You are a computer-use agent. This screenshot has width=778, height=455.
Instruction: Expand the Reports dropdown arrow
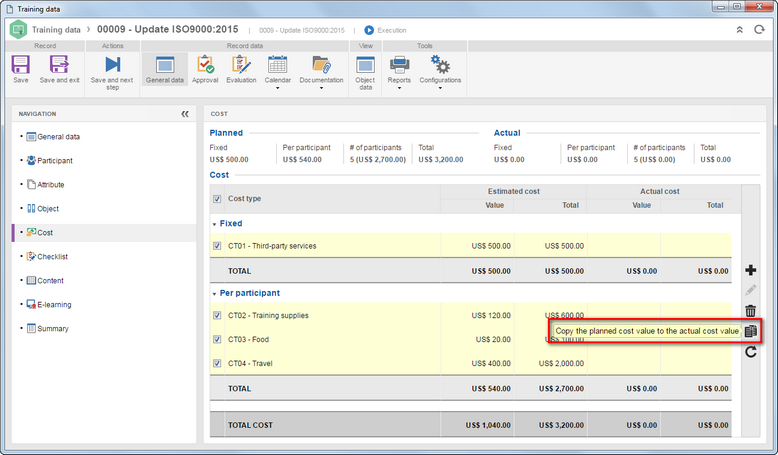coord(399,88)
